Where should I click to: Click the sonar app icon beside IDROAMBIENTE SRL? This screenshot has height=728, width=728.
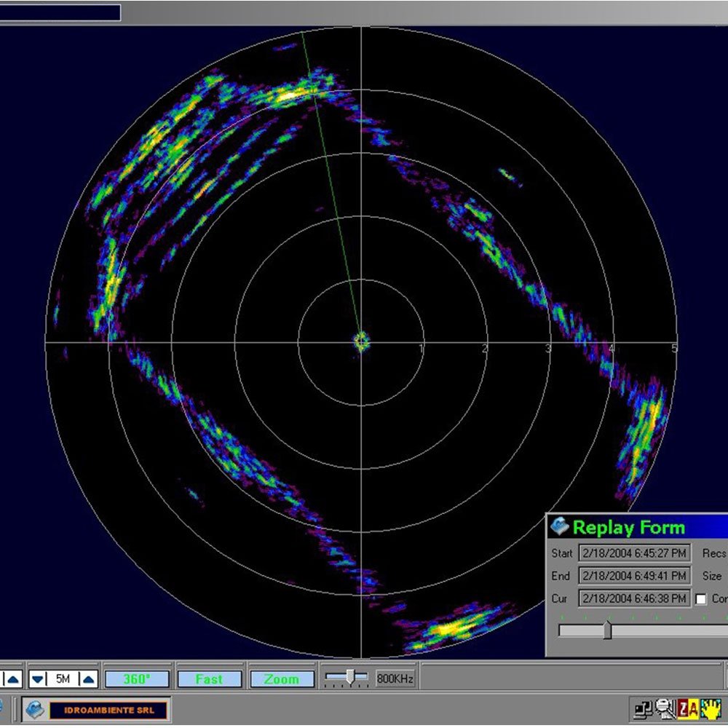35,709
